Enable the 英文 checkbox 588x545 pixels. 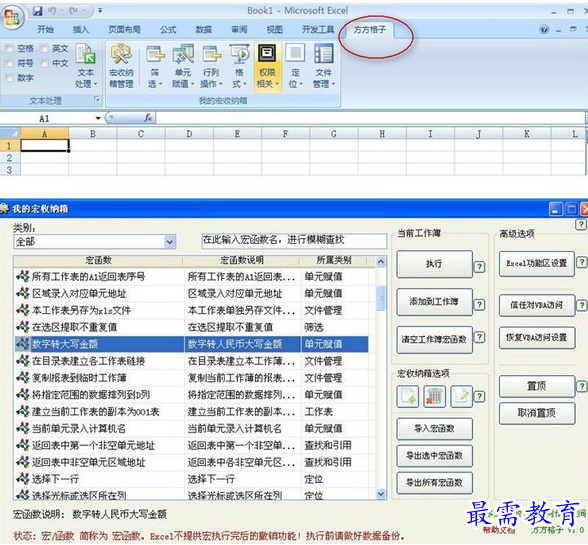click(44, 48)
